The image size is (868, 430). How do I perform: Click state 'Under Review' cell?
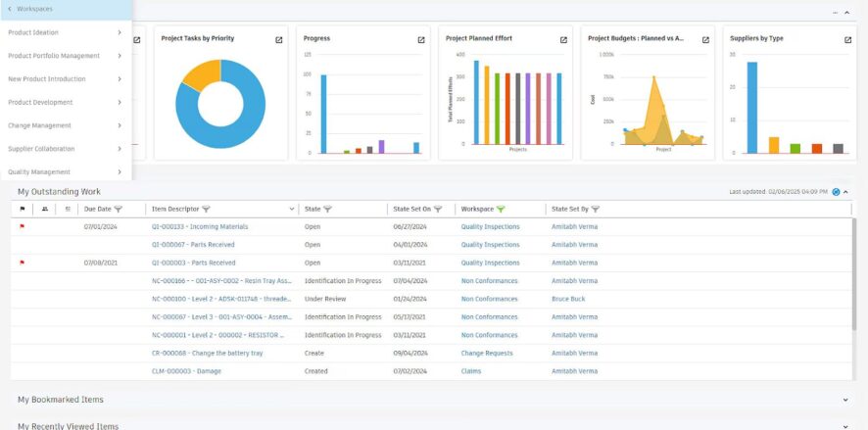(325, 299)
